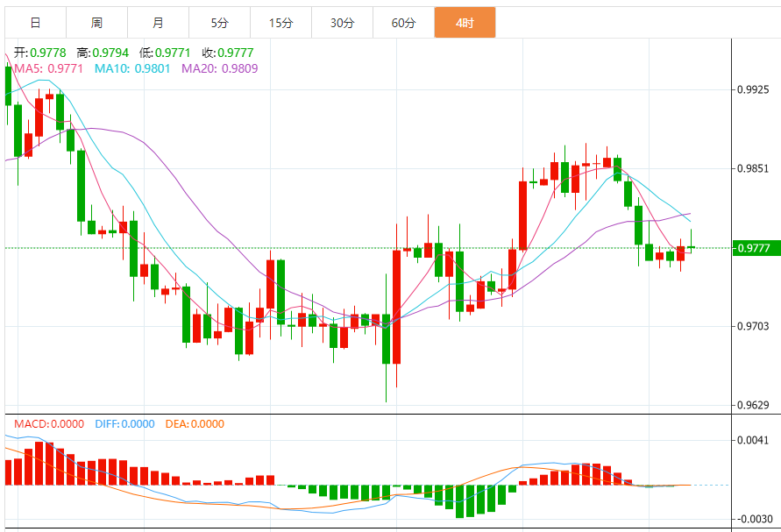Viewport: 781px width, 532px height.
Task: Click the low price 低:0.9771
Action: tap(165, 53)
